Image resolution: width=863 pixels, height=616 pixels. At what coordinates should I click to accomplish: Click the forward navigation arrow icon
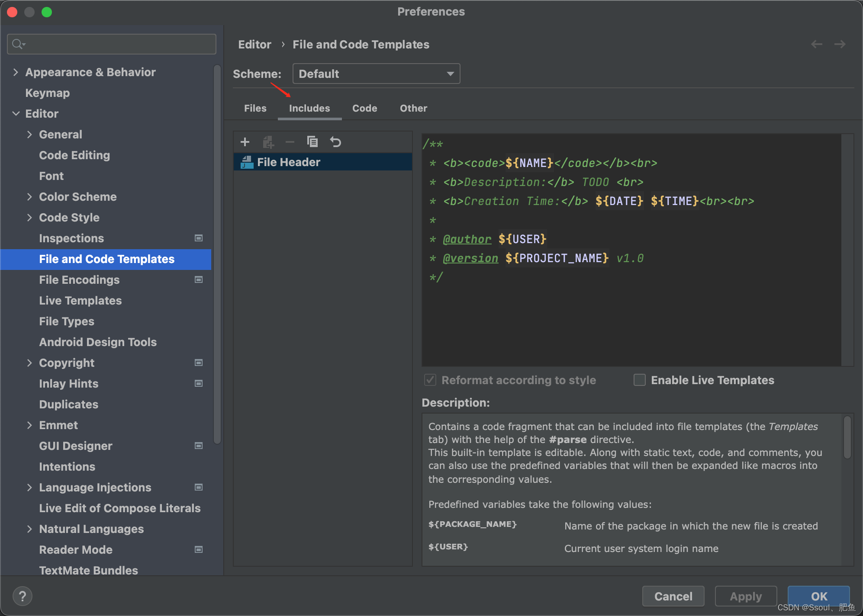[x=840, y=44]
